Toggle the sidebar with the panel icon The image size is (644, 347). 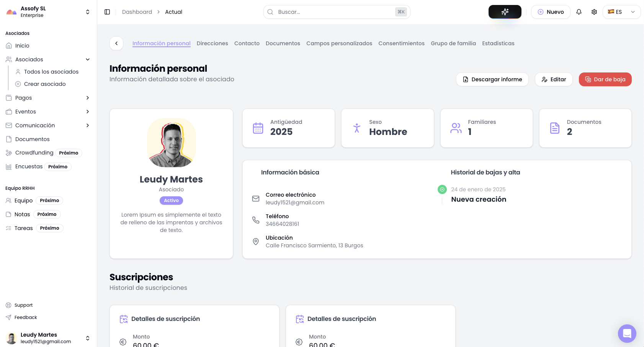(x=107, y=12)
